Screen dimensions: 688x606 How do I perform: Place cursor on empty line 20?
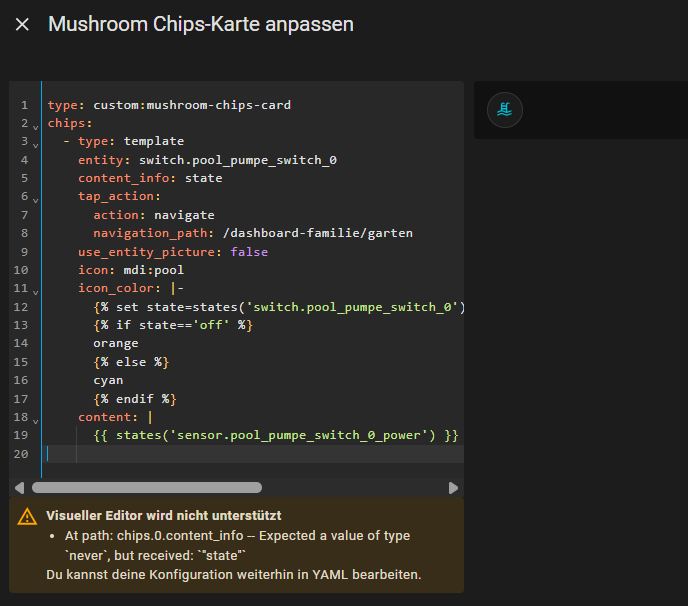tap(254, 454)
